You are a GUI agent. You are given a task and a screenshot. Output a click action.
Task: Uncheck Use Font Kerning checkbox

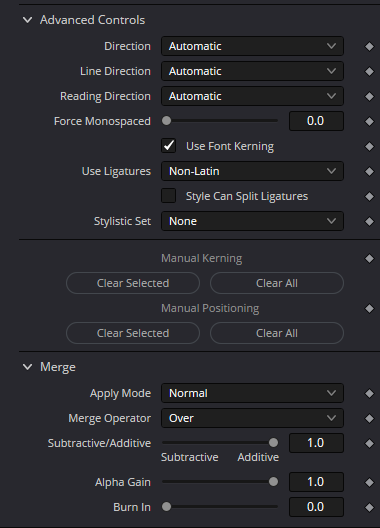point(168,146)
